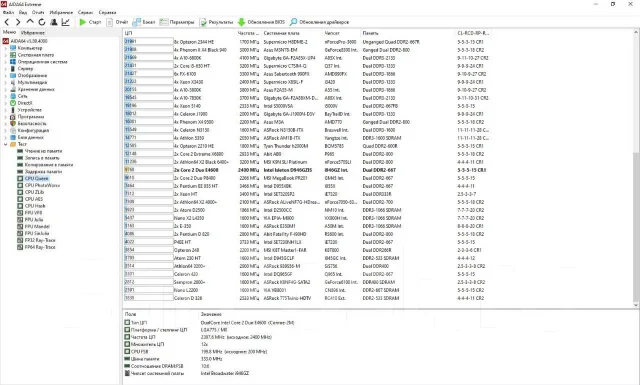Click the results list vertical scrollbar
Screen dimensions: 640x385
pyautogui.click(x=636, y=168)
